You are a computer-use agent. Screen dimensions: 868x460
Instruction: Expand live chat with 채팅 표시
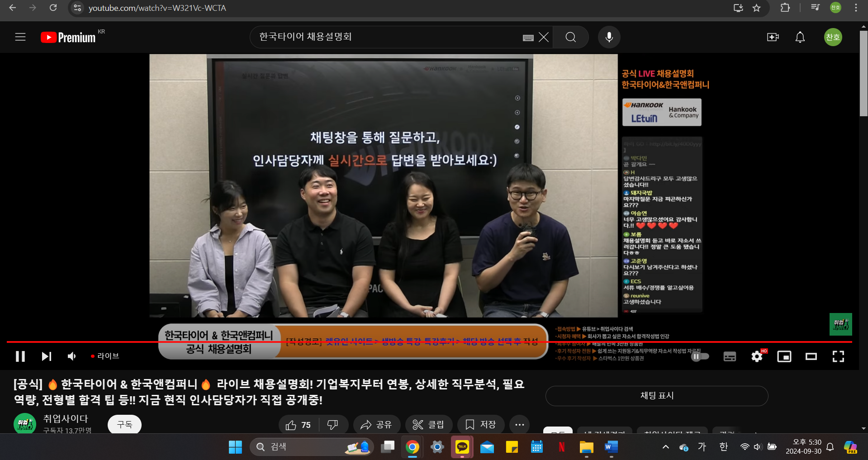pyautogui.click(x=656, y=396)
